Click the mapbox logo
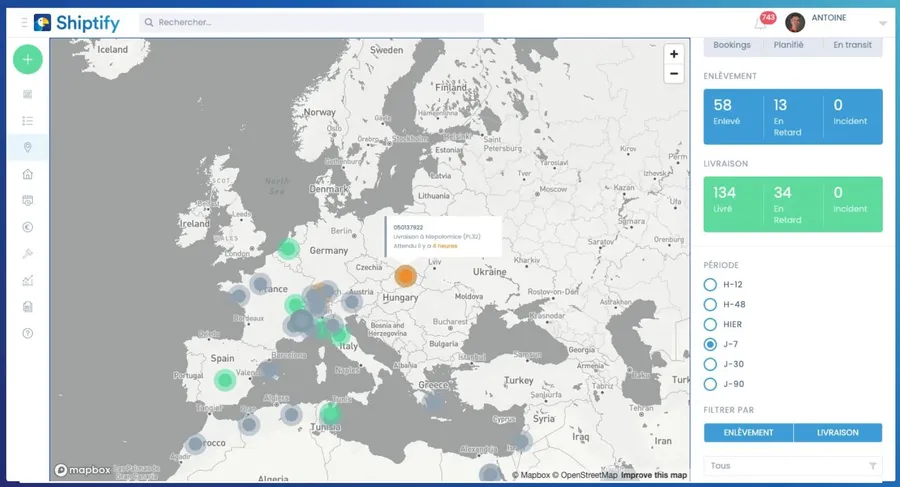 coord(82,470)
